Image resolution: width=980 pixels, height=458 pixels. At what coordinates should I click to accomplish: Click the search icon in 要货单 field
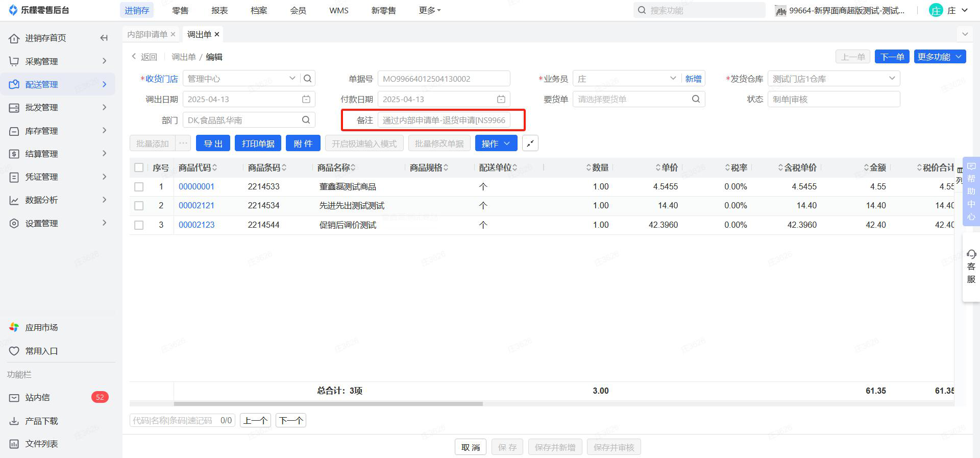(696, 99)
